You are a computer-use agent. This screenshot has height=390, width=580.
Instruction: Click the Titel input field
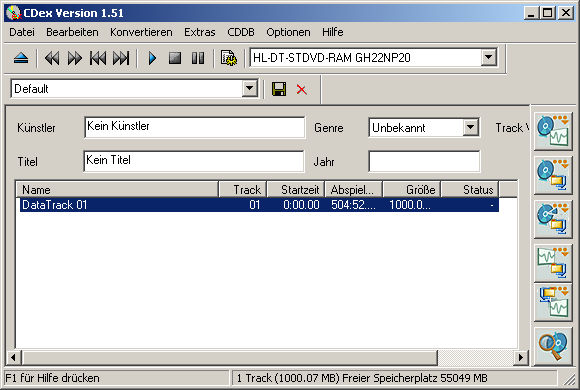[x=194, y=161]
